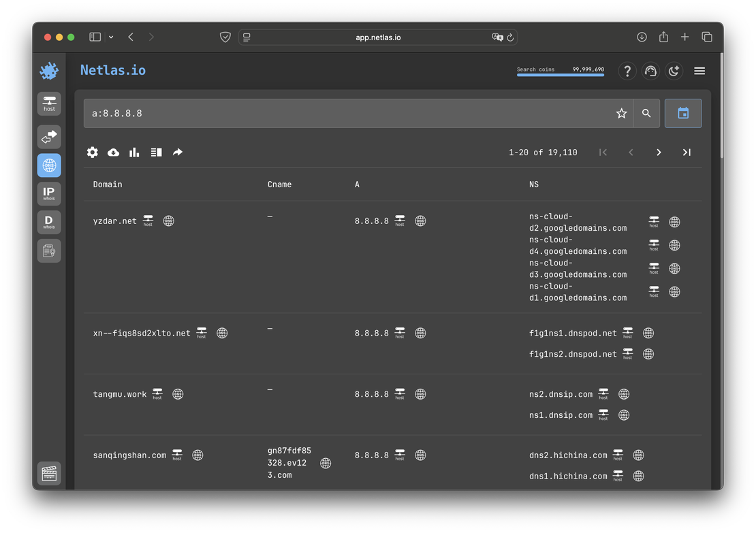Screen dimensions: 756x533
Task: Expand the hamburger main menu
Action: (699, 71)
